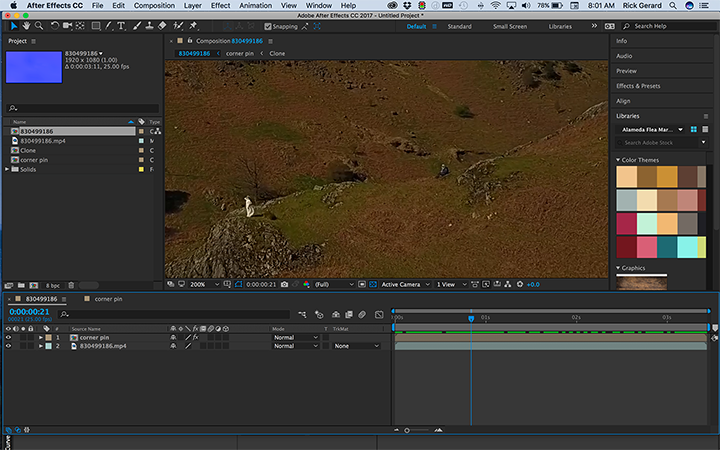Open the Effects & Presets panel
This screenshot has width=720, height=450.
[x=640, y=86]
